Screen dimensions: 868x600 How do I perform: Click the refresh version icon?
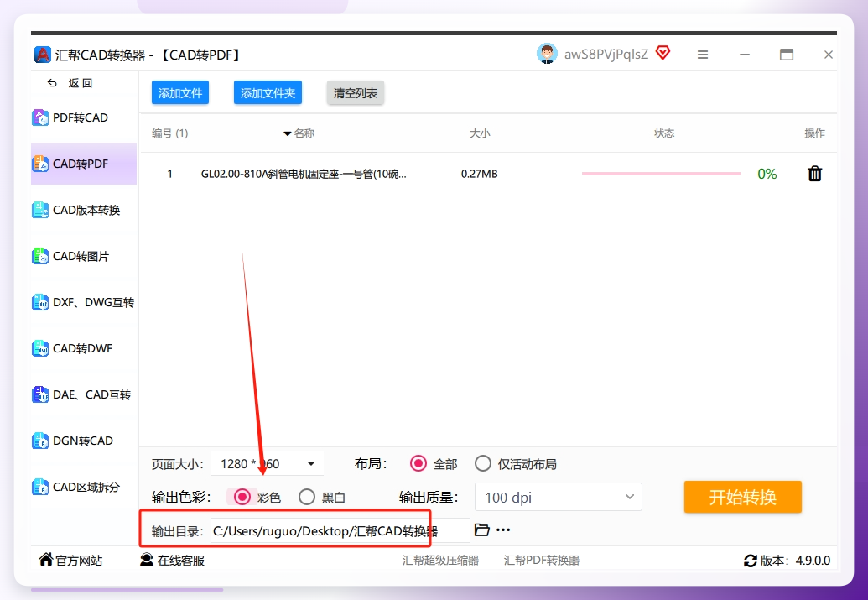click(x=750, y=561)
